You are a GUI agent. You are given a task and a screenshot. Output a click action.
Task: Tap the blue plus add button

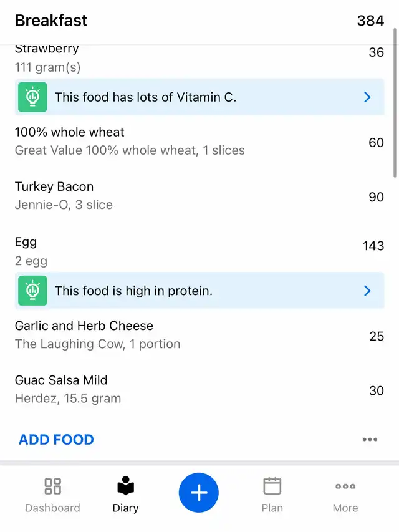(x=199, y=493)
